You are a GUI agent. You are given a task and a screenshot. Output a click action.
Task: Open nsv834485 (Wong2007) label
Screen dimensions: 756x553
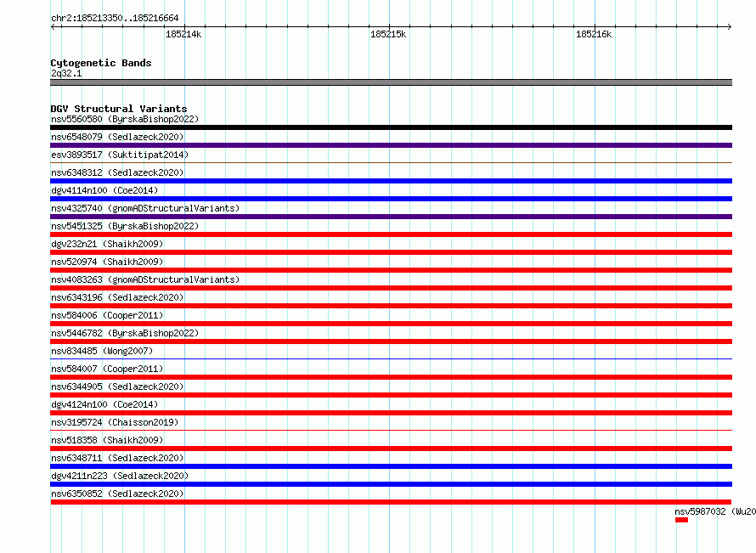click(102, 351)
